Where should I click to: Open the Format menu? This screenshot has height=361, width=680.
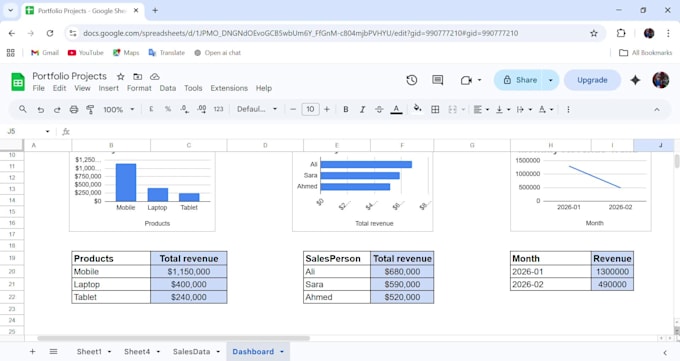(139, 88)
